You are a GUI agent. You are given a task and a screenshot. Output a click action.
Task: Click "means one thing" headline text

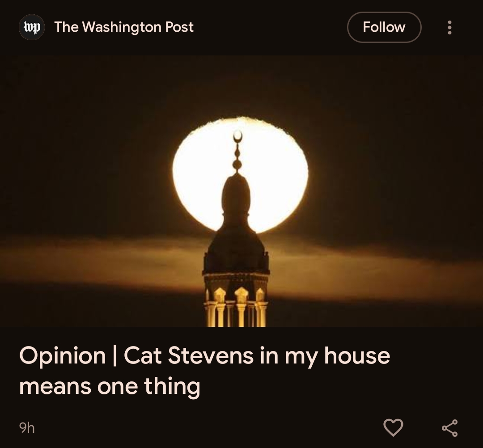click(x=110, y=387)
